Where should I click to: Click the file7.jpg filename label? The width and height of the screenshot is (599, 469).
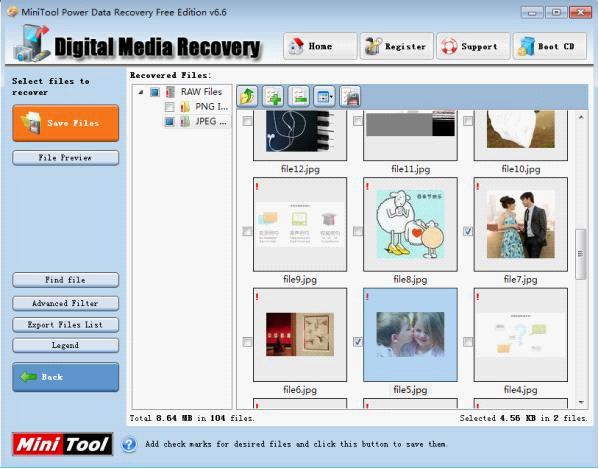point(521,280)
